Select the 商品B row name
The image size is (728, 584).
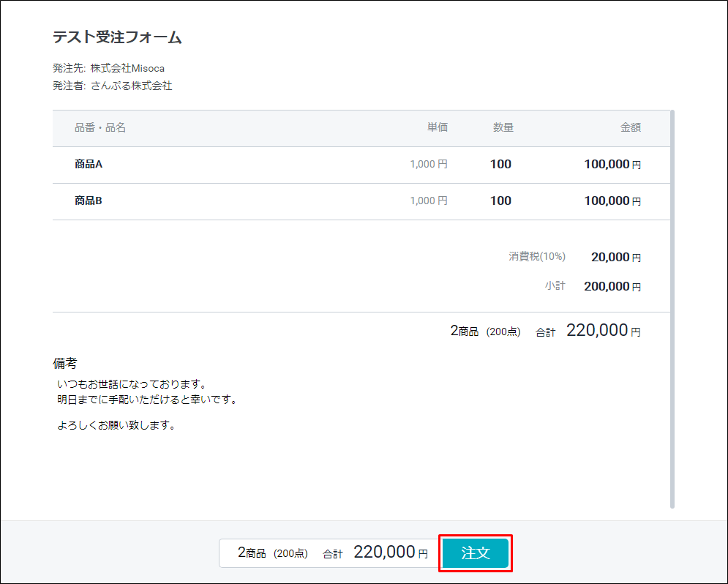[89, 201]
